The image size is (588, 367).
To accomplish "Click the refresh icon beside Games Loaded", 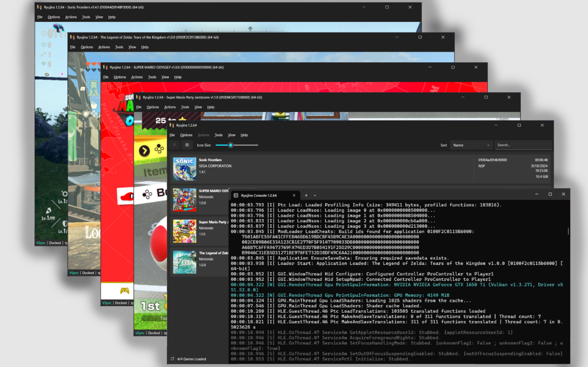I will [x=172, y=359].
